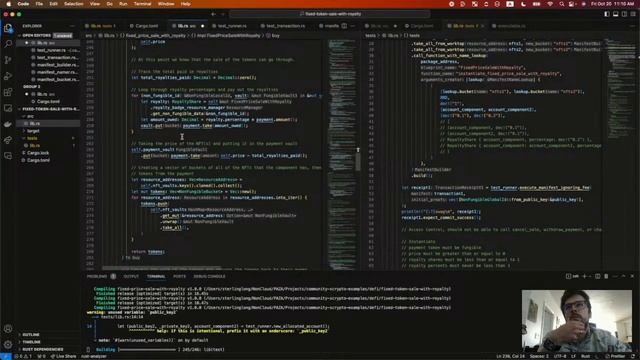640x360 pixels.
Task: Split the left editor group
Action: [344, 26]
